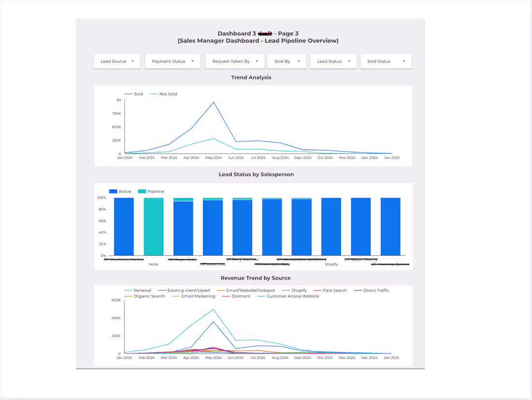Open the Lead Source filter dropdown
The image size is (532, 400).
point(117,61)
